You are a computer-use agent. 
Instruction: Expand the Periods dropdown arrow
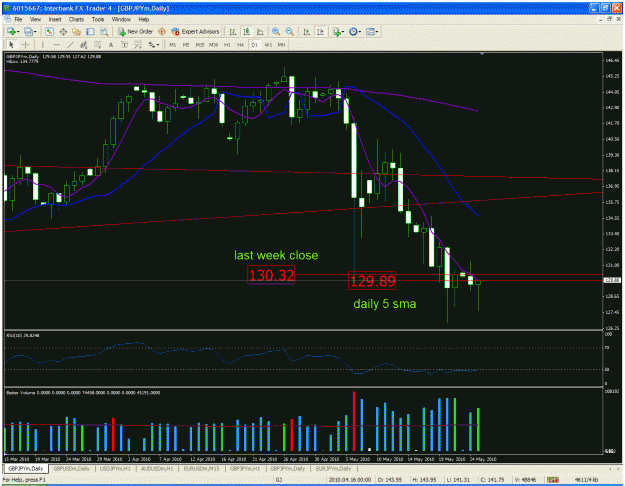(x=360, y=31)
